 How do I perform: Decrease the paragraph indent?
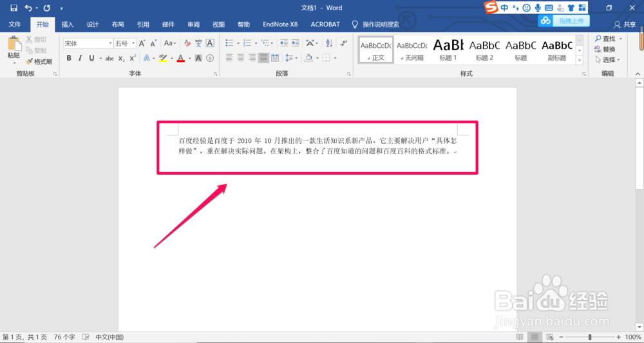click(x=284, y=43)
